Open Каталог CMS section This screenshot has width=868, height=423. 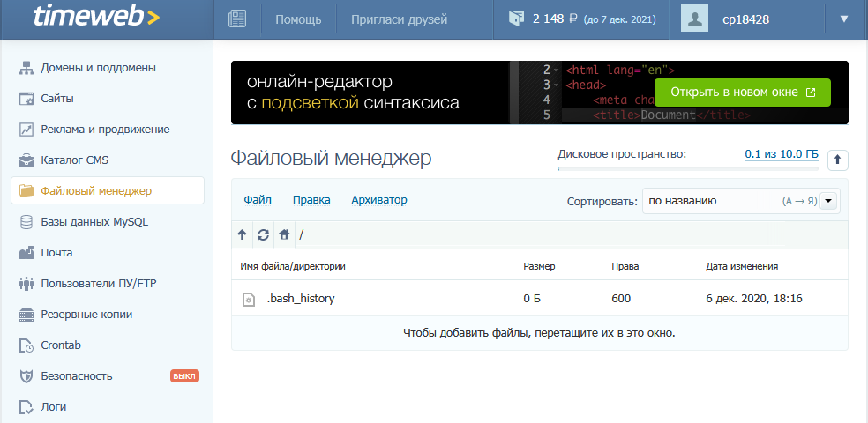pos(75,161)
